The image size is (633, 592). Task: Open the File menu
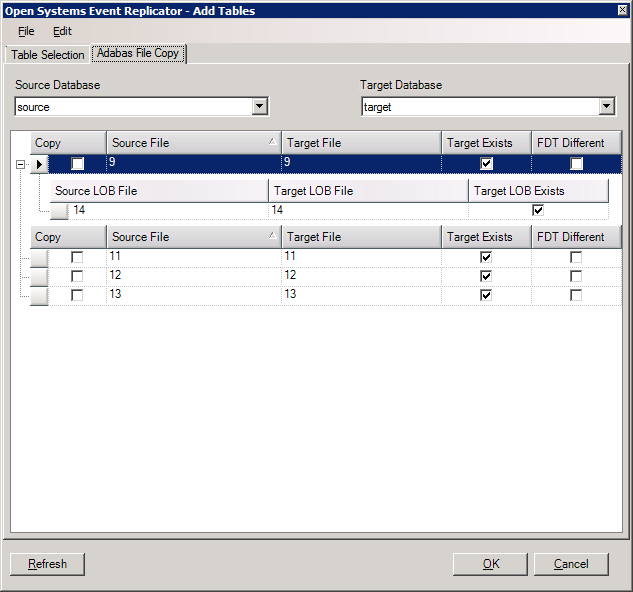point(26,31)
